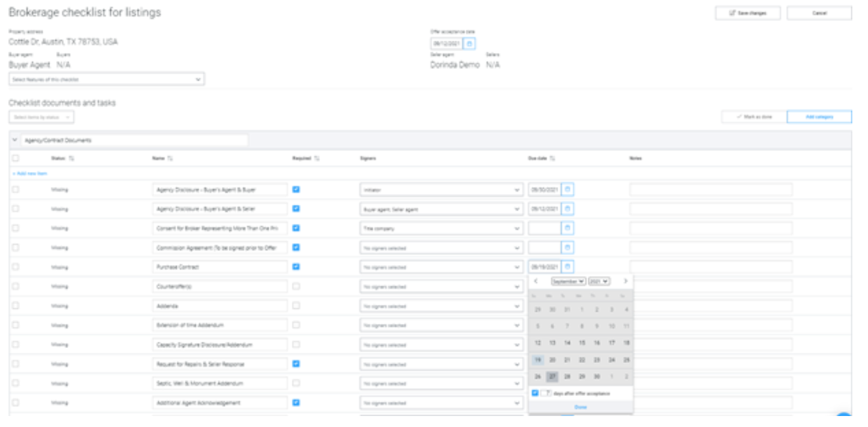Open calendar for Commission Agreement due date
This screenshot has width=868, height=427.
(568, 247)
